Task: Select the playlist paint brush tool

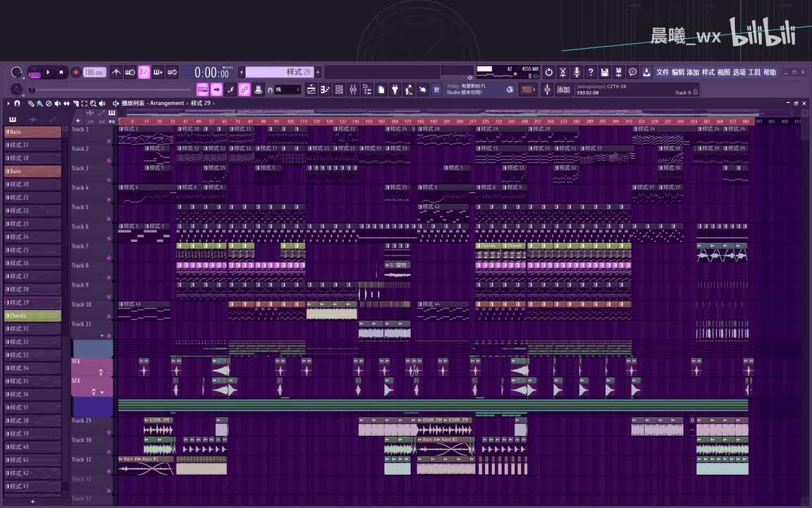Action: [40, 103]
